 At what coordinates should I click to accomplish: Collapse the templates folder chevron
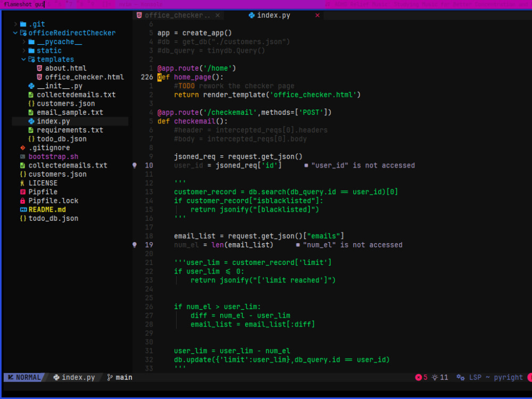pyautogui.click(x=24, y=60)
